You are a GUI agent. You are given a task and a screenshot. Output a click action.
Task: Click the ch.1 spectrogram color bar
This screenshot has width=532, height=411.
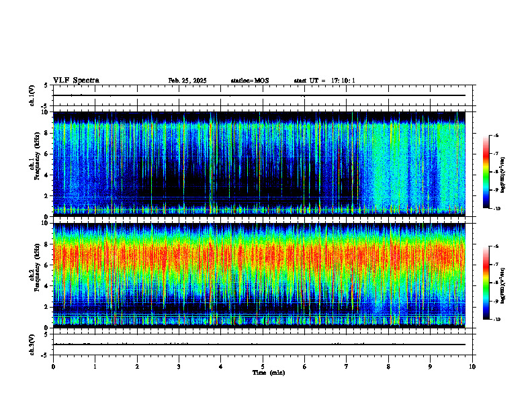pos(486,172)
